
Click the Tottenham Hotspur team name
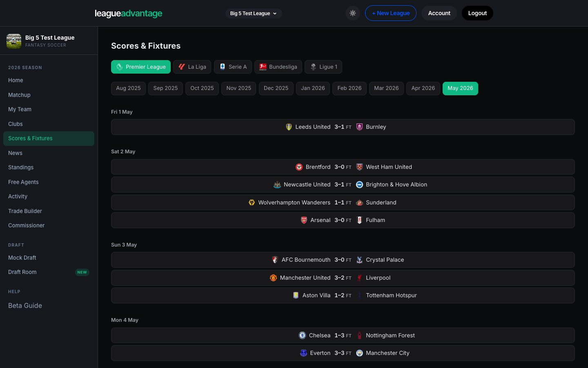pyautogui.click(x=391, y=295)
